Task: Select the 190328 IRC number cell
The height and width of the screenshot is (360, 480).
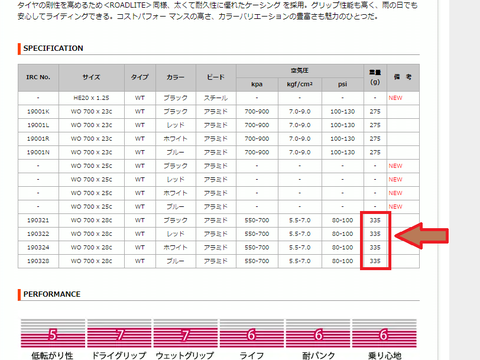Action: (38, 261)
